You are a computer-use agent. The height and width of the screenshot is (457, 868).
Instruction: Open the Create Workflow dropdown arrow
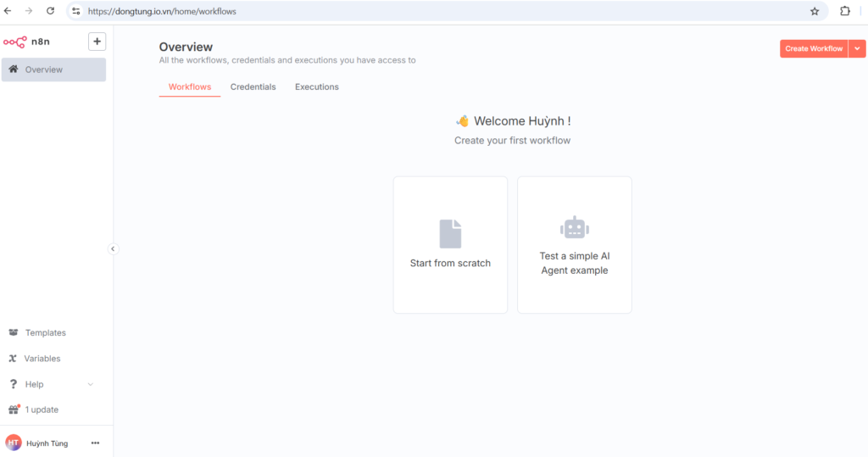click(x=857, y=48)
